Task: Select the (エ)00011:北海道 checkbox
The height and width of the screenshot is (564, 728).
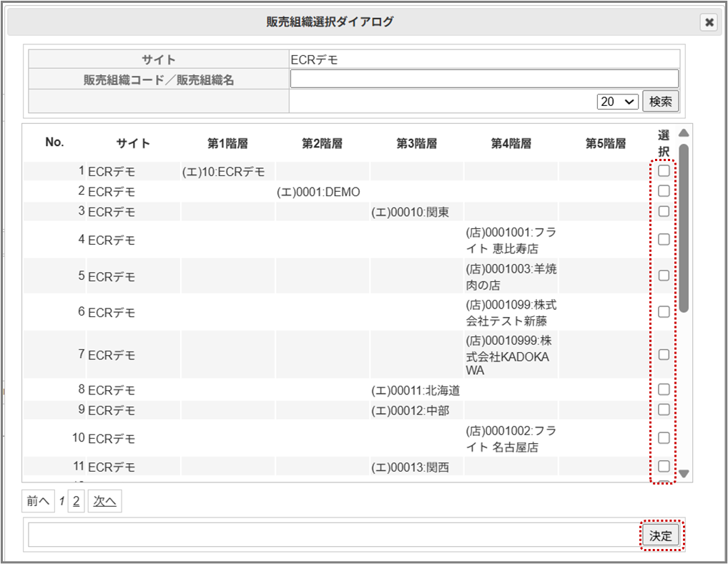Action: pyautogui.click(x=664, y=389)
